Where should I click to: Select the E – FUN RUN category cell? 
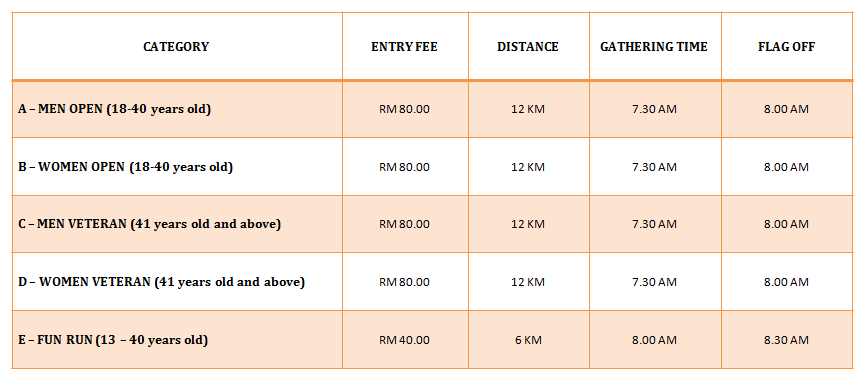(x=176, y=340)
